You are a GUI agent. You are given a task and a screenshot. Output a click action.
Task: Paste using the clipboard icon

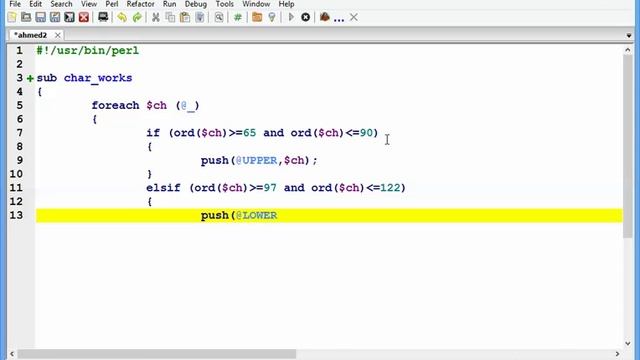(185, 17)
